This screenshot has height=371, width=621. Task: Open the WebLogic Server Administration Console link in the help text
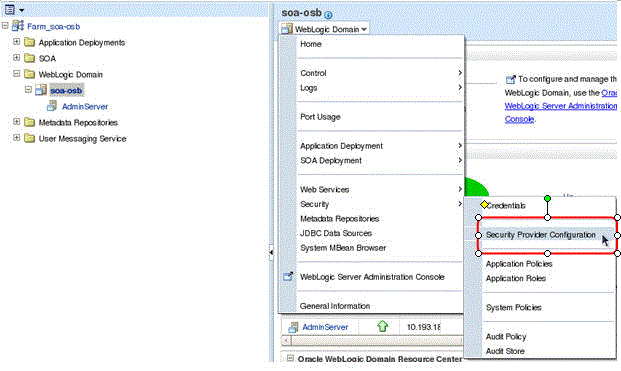[x=560, y=106]
